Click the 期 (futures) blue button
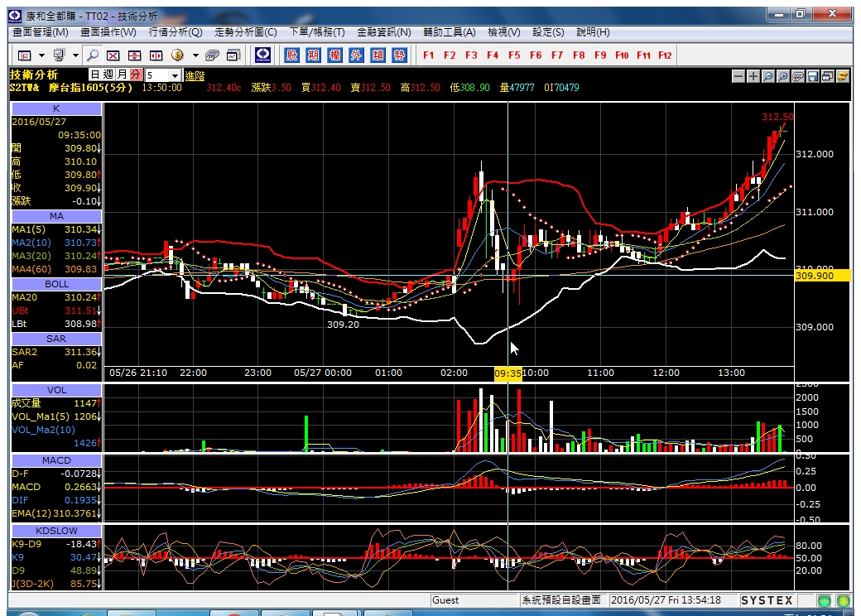This screenshot has height=616, width=861. pyautogui.click(x=313, y=55)
